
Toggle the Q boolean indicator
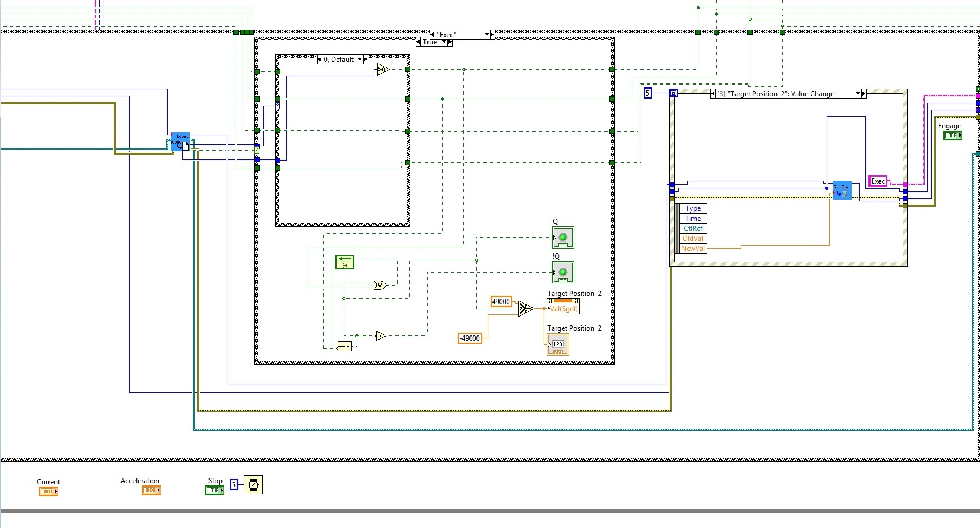click(563, 237)
